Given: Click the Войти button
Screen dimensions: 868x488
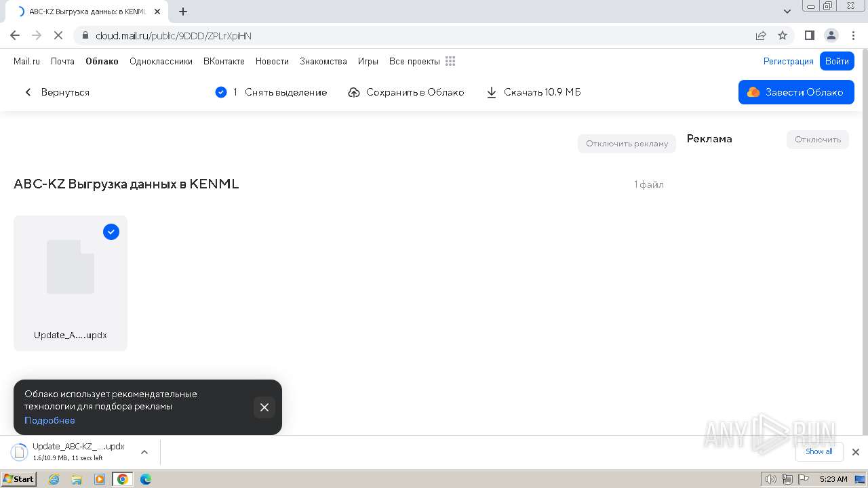Looking at the screenshot, I should click(x=837, y=61).
